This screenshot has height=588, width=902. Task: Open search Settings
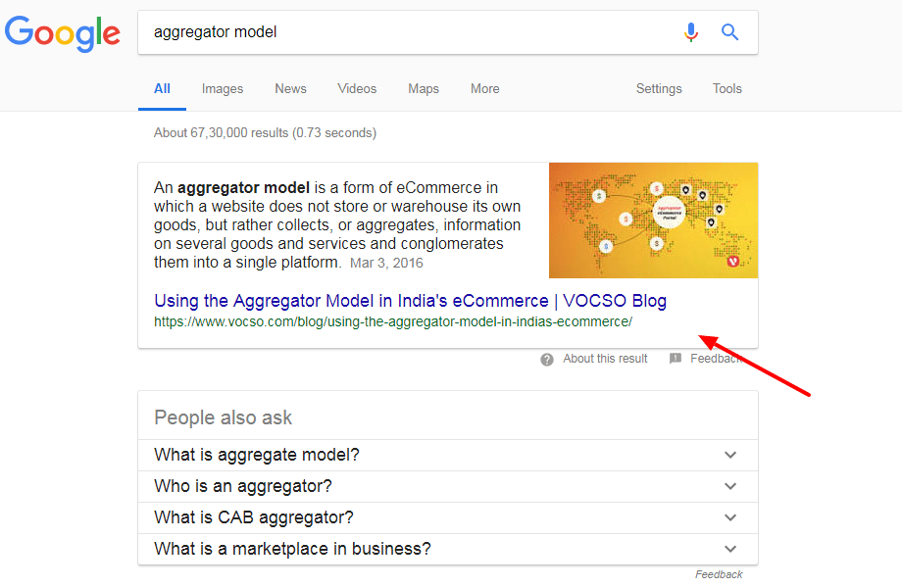(x=659, y=88)
